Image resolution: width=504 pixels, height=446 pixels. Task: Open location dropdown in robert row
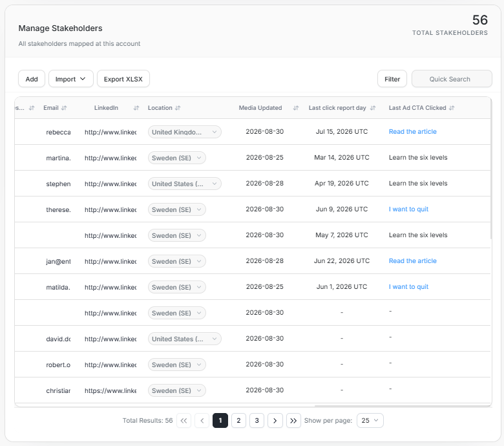(177, 365)
